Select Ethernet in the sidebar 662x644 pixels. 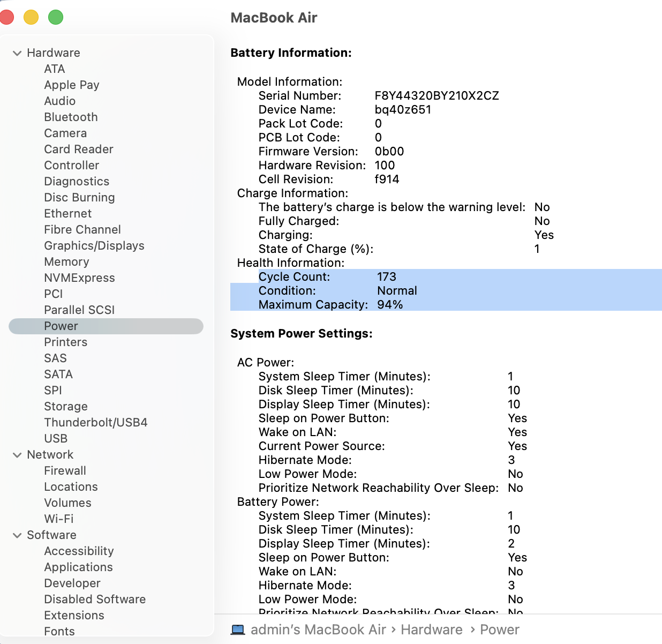coord(68,214)
